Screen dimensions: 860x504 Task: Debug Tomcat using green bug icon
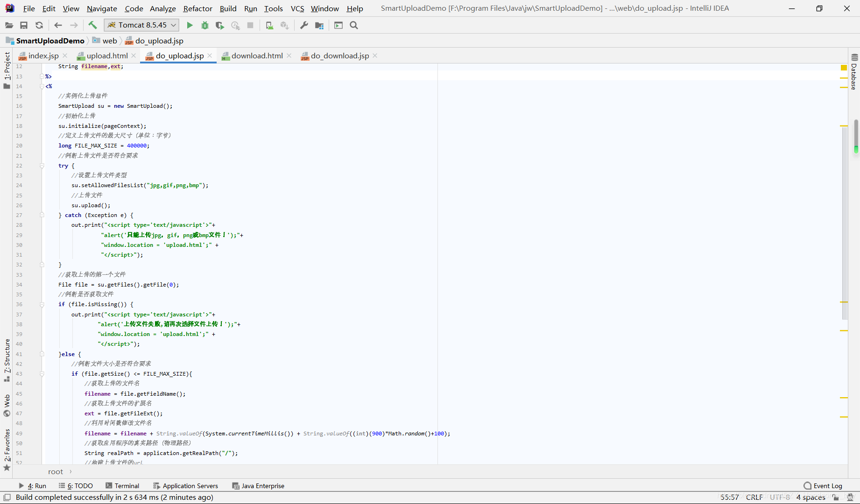[205, 25]
